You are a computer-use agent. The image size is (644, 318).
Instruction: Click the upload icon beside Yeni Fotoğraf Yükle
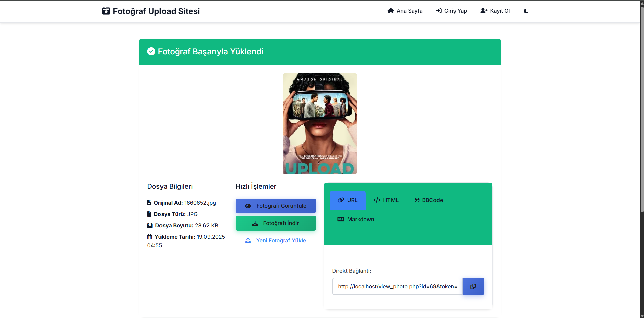click(248, 240)
